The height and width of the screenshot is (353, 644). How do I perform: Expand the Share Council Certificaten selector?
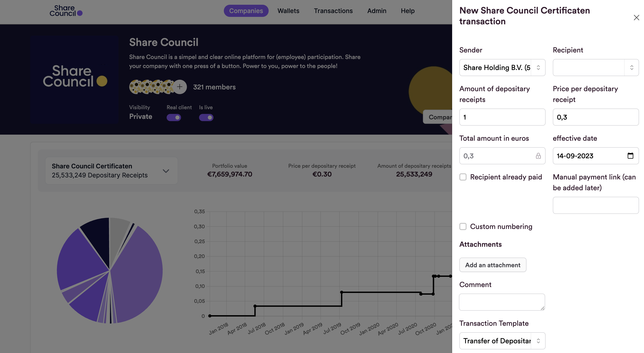111,171
